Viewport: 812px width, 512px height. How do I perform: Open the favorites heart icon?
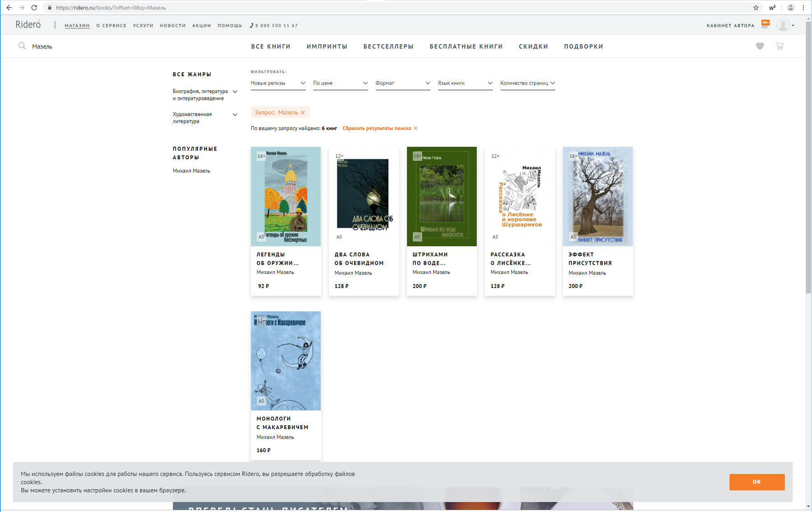tap(760, 46)
